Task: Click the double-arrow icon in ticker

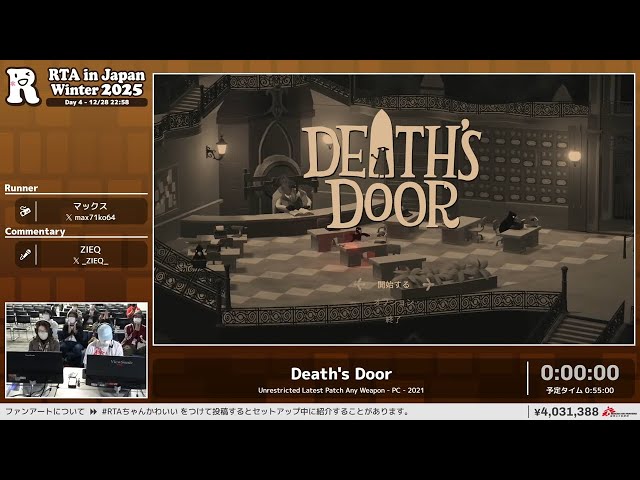Action: (x=93, y=412)
